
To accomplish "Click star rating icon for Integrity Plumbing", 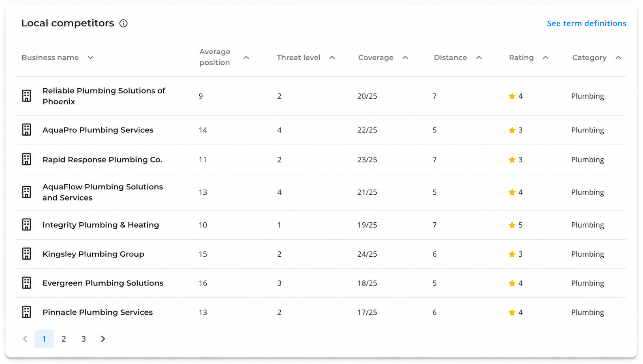I will click(512, 225).
